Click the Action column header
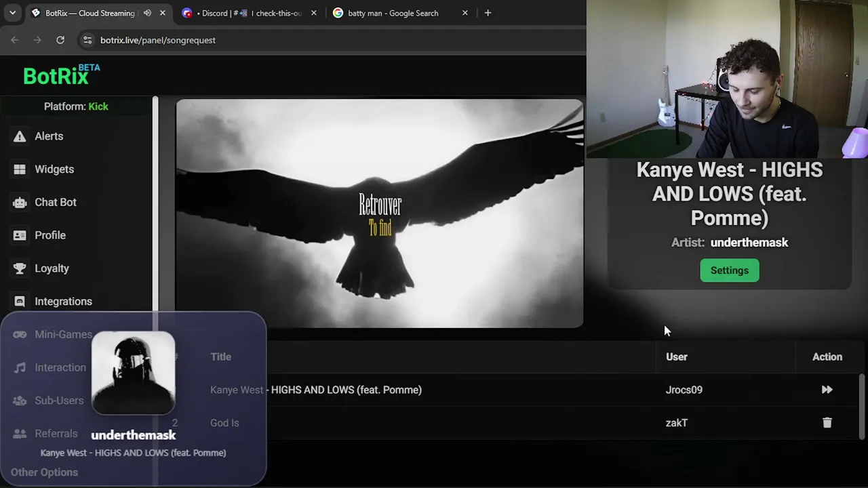Image resolution: width=868 pixels, height=488 pixels. pos(827,357)
